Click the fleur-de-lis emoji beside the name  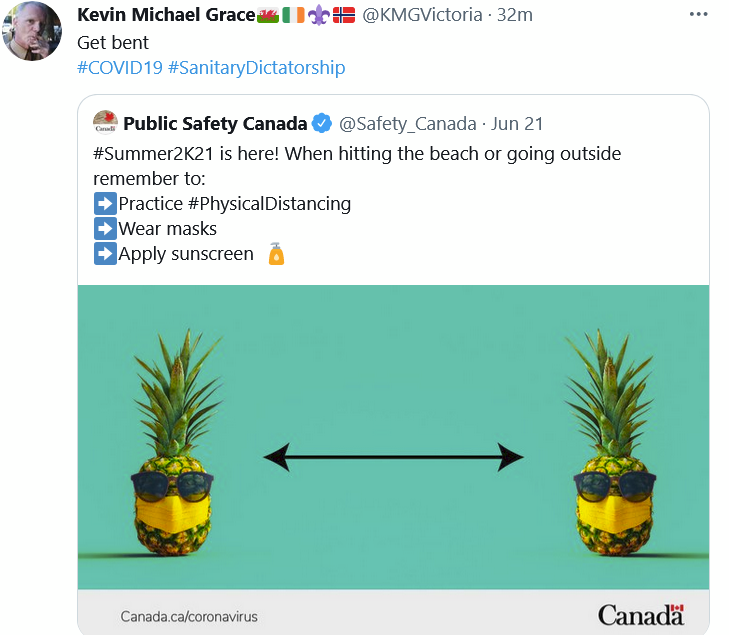click(x=319, y=16)
